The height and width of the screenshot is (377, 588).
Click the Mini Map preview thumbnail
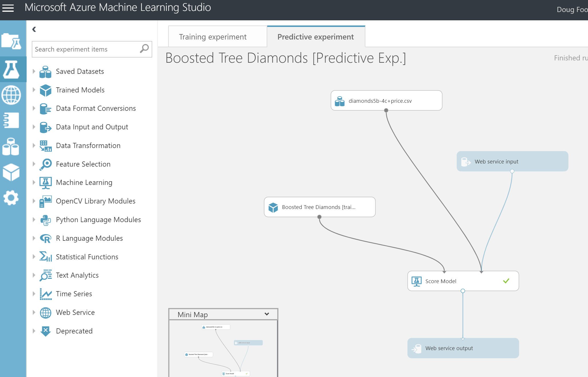[223, 348]
